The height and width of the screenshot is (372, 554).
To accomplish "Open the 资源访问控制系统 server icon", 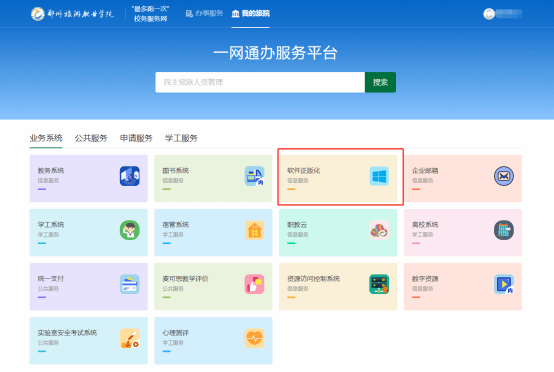I will 379,284.
